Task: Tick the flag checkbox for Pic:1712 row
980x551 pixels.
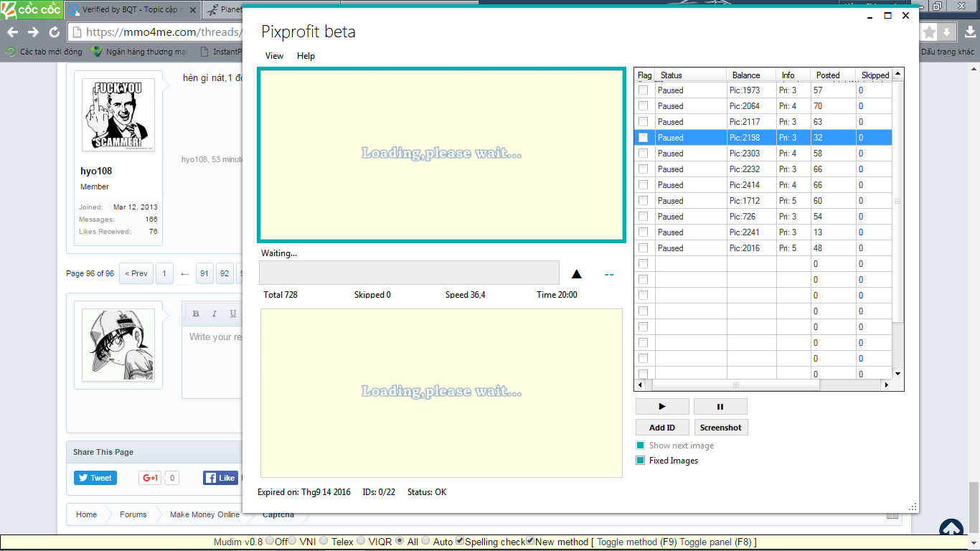Action: point(644,201)
